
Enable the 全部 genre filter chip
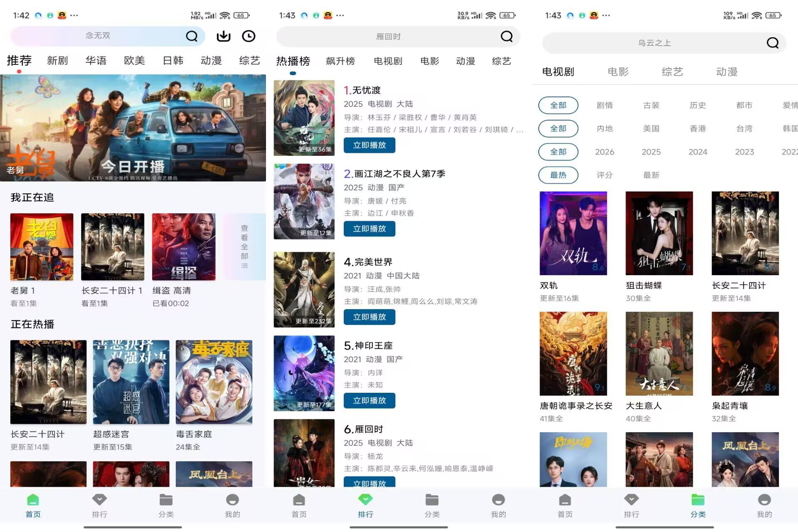coord(558,105)
